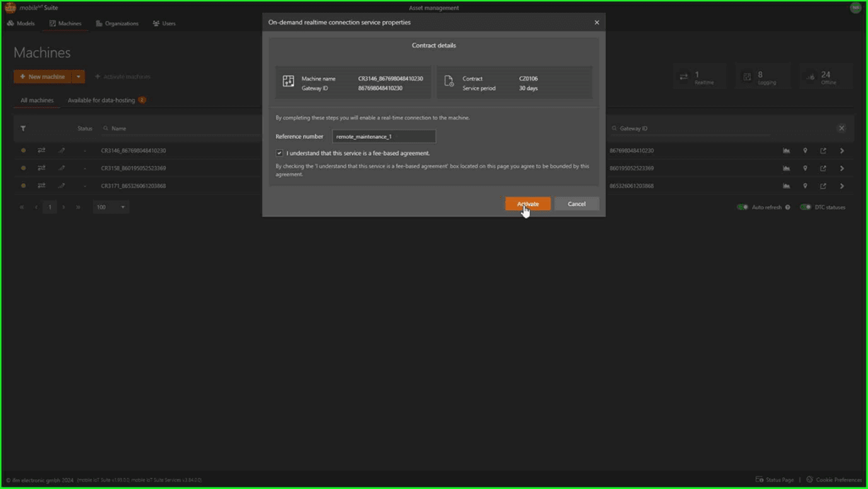The image size is (868, 489).
Task: Expand row details for gateway 867698048410230
Action: (842, 151)
